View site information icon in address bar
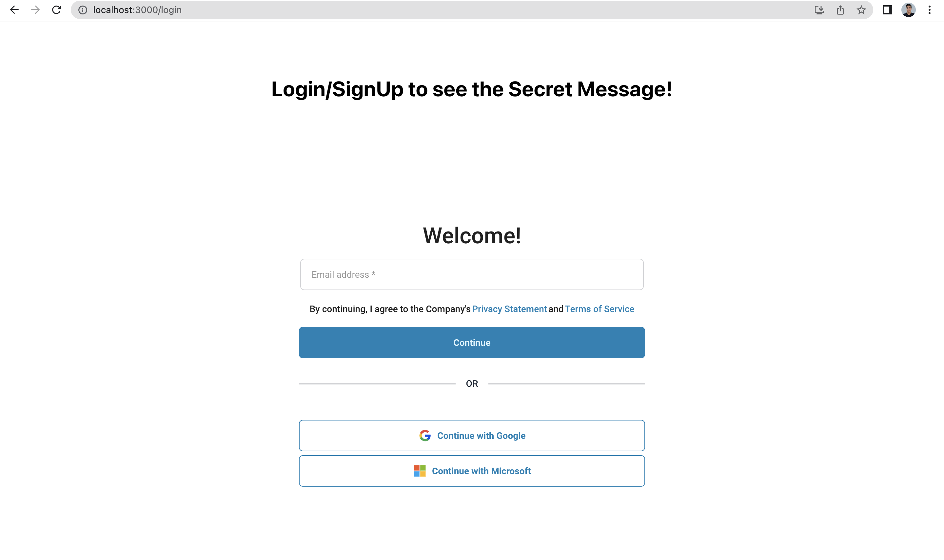This screenshot has width=944, height=560. 83,10
